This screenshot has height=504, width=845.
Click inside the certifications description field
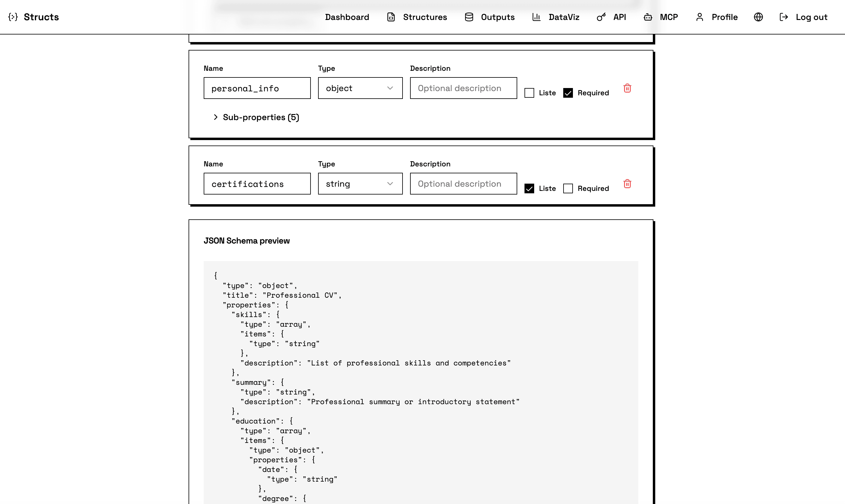[463, 184]
